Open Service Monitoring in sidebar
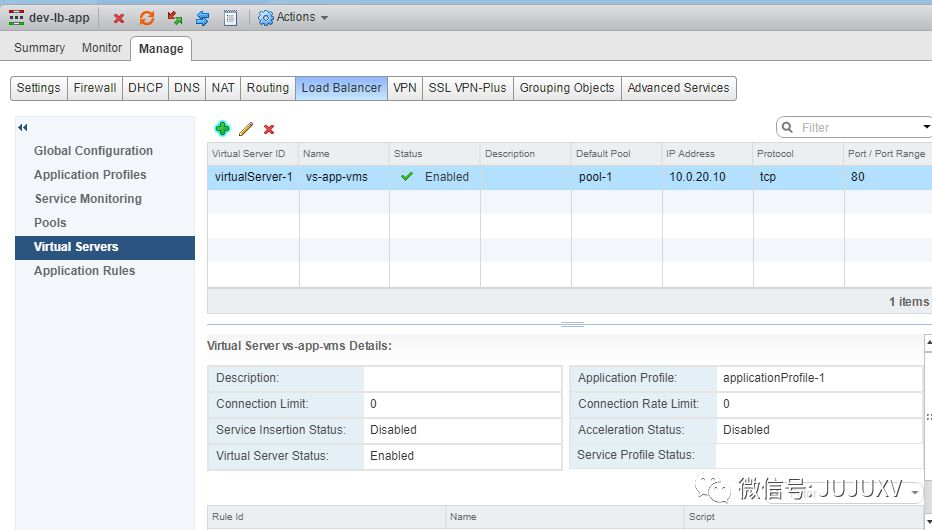 (88, 198)
